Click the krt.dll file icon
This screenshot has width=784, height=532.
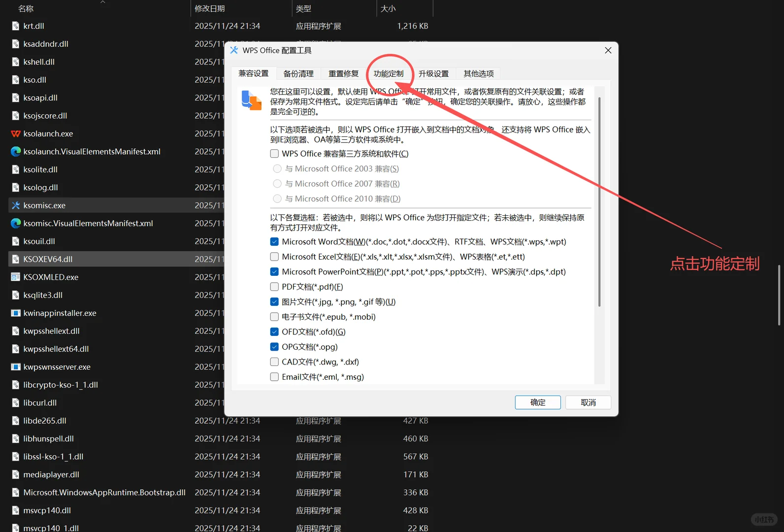16,26
